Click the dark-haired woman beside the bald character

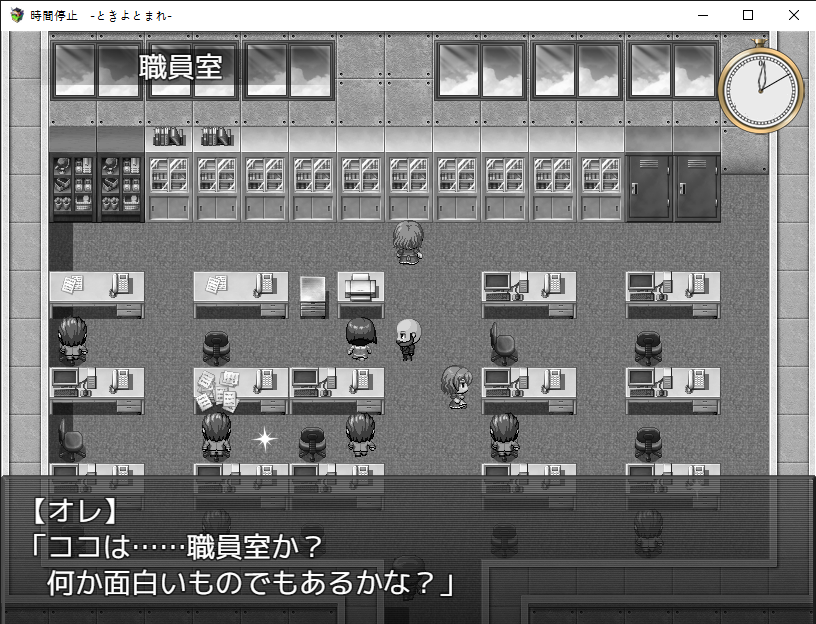[361, 339]
